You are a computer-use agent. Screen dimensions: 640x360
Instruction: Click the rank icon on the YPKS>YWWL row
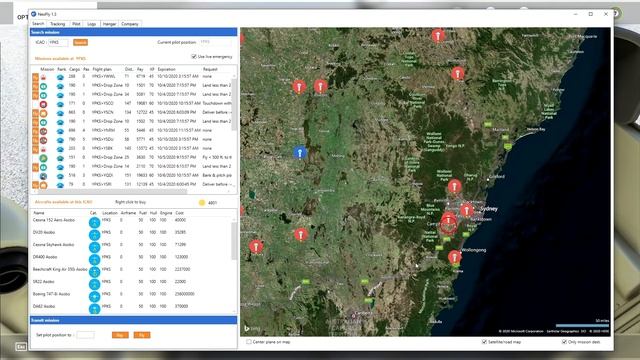(x=60, y=77)
